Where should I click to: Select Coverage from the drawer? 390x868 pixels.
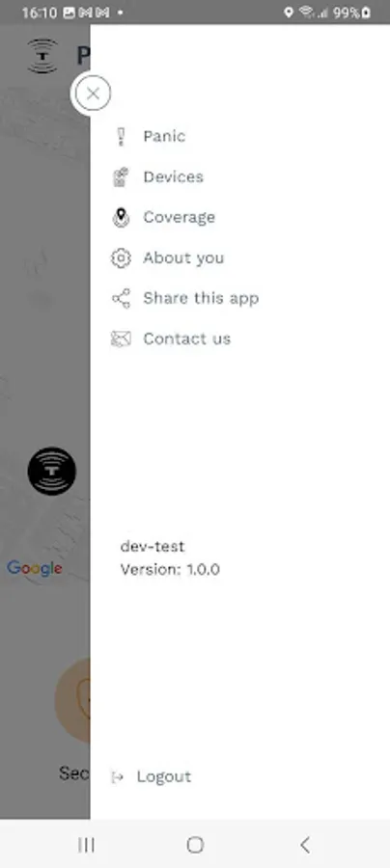tap(179, 217)
